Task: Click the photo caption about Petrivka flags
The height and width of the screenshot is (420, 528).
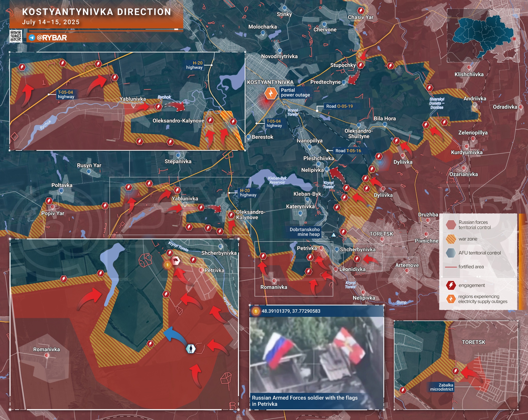Action: pos(305,401)
